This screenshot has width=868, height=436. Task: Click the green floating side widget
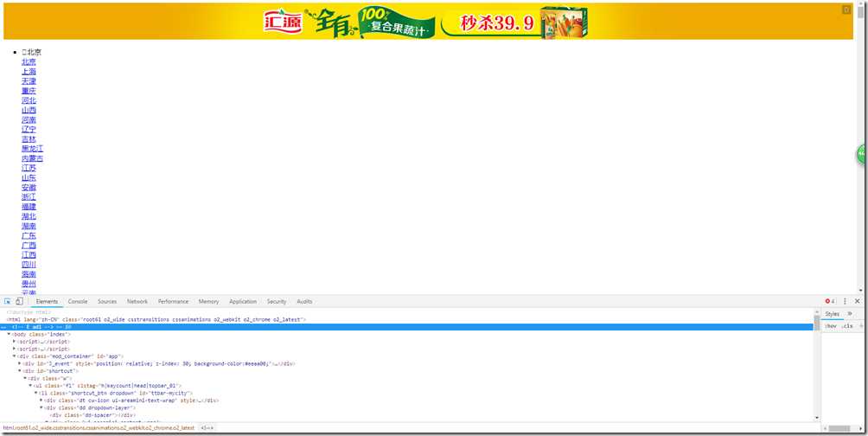tap(863, 154)
